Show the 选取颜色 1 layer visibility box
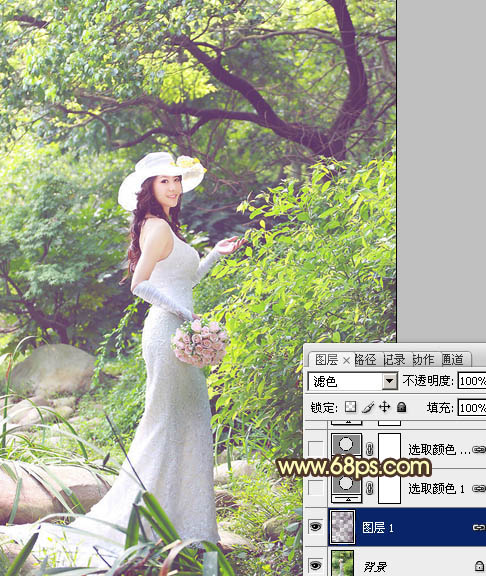This screenshot has width=486, height=576. (x=315, y=488)
